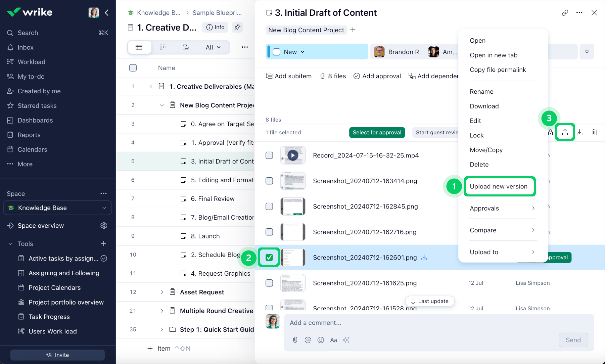The width and height of the screenshot is (605, 364).
Task: Open Calendars from the sidebar
Action: [x=32, y=149]
